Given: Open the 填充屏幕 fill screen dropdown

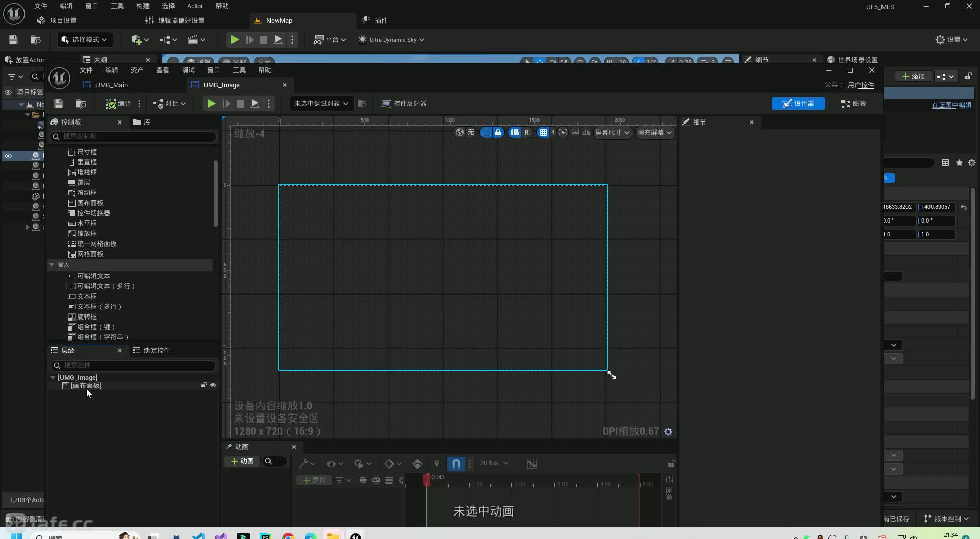Looking at the screenshot, I should click(x=655, y=133).
